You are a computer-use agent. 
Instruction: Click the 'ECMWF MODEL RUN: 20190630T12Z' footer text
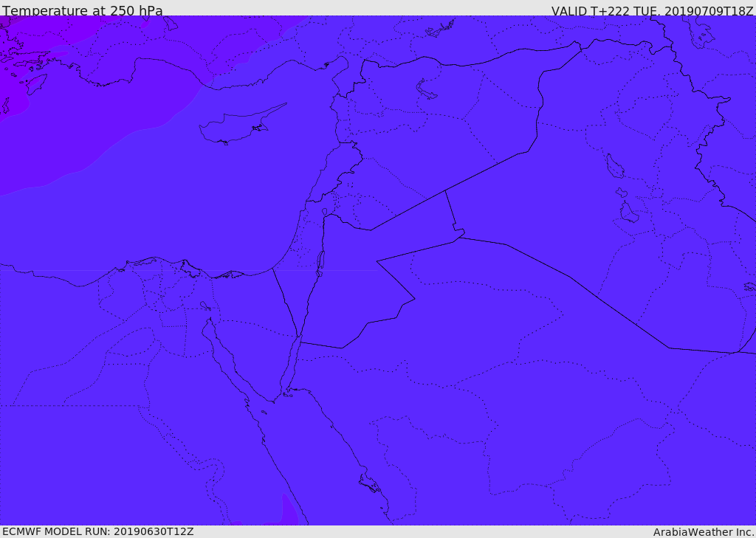98,531
